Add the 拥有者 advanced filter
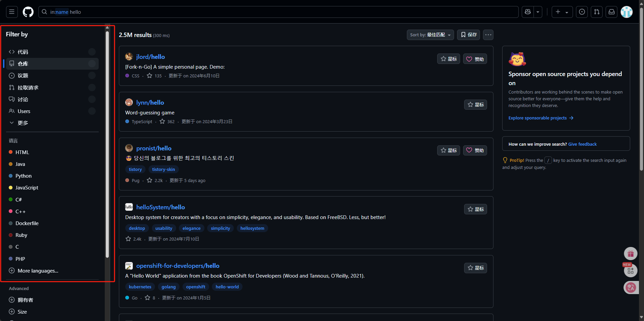This screenshot has width=644, height=321. pos(52,300)
